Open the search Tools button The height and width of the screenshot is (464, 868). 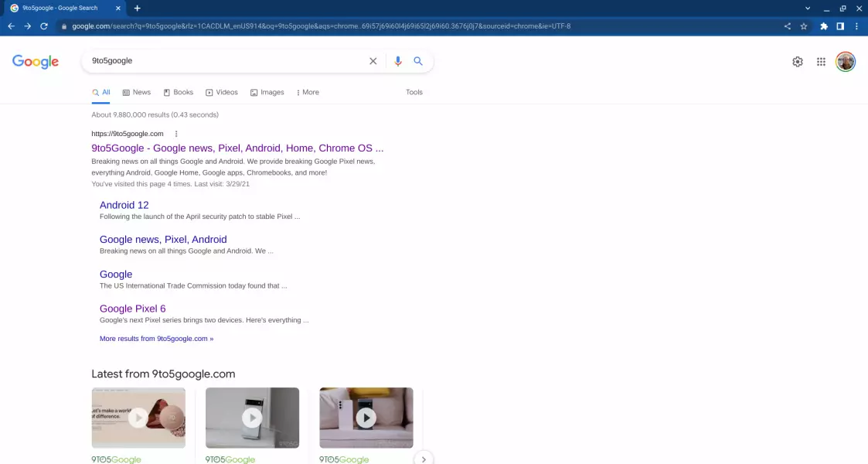pyautogui.click(x=414, y=92)
